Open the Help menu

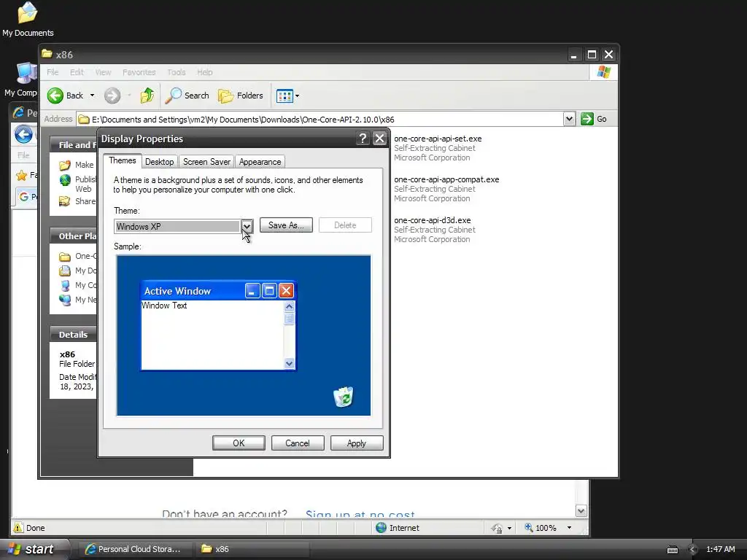[x=205, y=72]
